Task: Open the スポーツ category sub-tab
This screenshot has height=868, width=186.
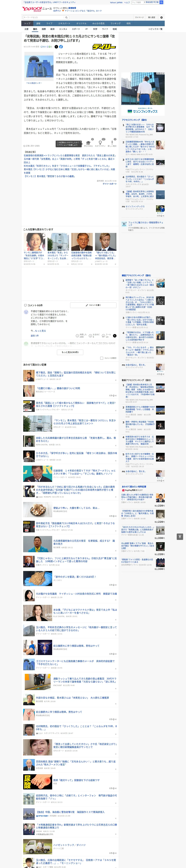Action: 76,29
